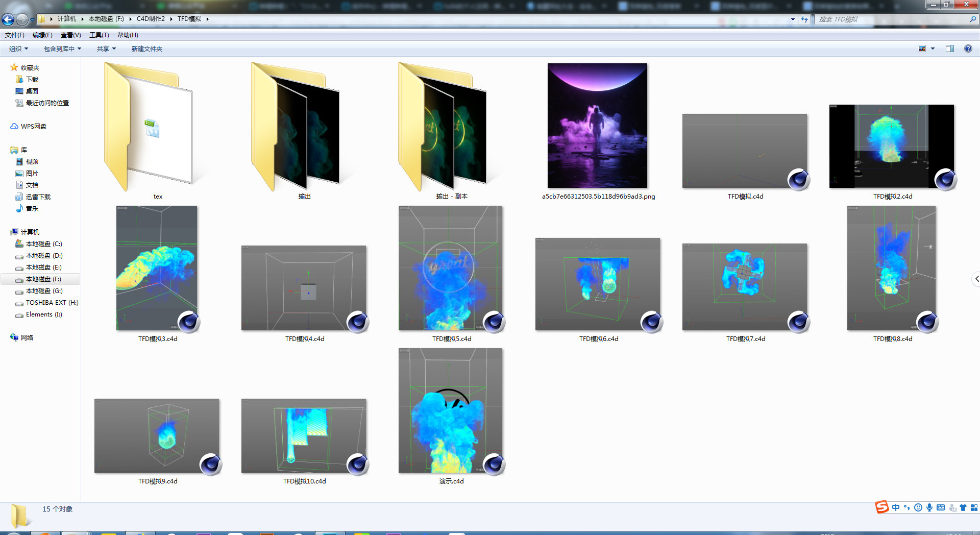Click the Sogou input method S icon
This screenshot has width=980, height=535.
(882, 507)
